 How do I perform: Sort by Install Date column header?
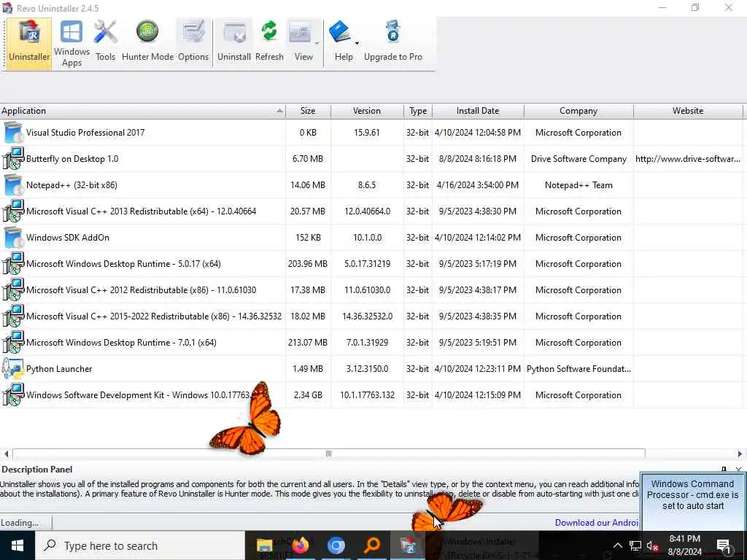click(478, 111)
